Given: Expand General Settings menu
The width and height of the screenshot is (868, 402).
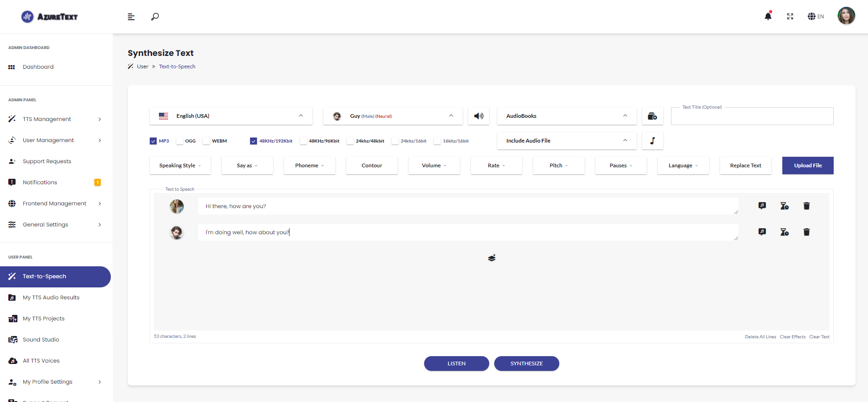Looking at the screenshot, I should coord(55,225).
